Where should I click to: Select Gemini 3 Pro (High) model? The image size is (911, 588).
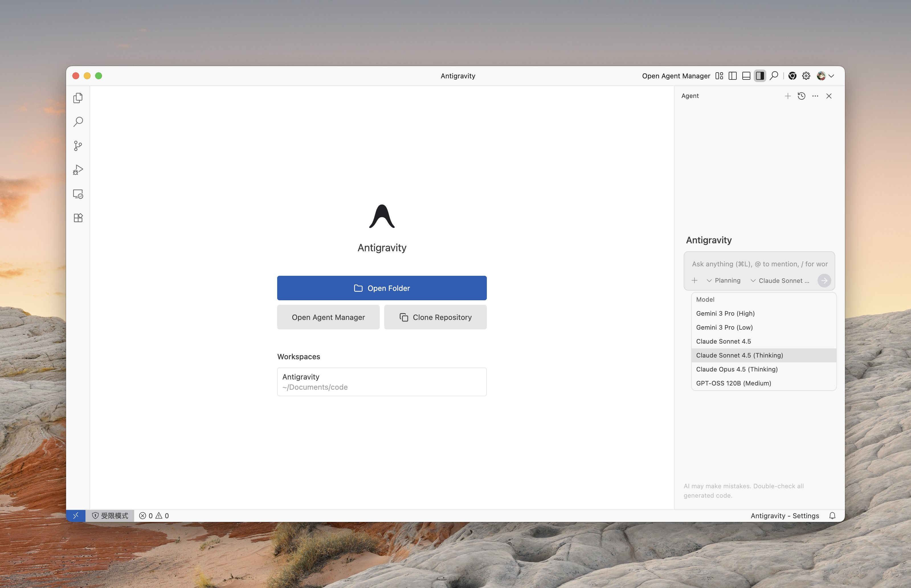(x=725, y=313)
